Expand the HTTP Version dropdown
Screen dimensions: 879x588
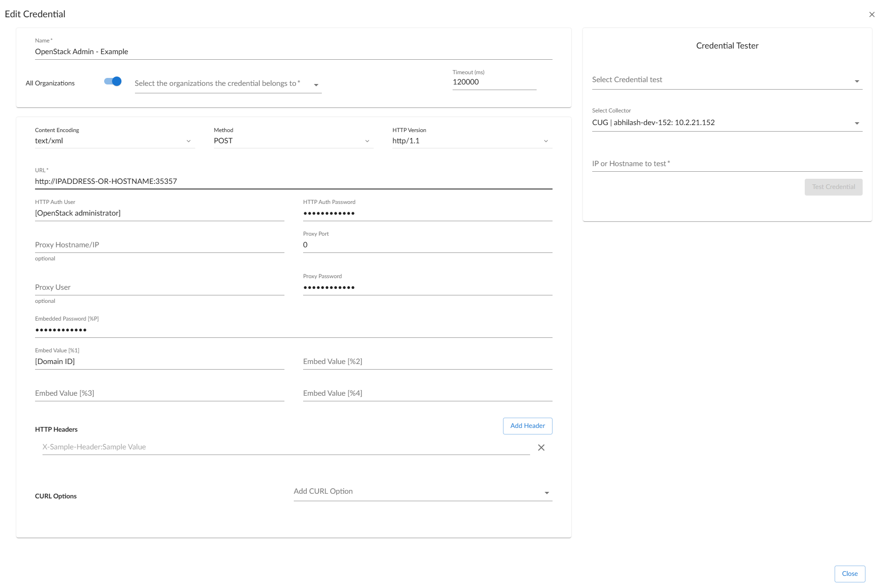472,141
